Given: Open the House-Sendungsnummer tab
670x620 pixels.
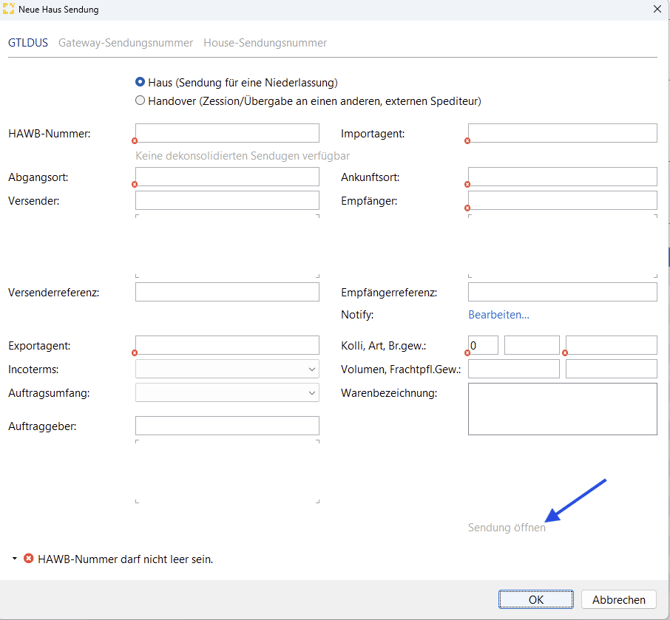Looking at the screenshot, I should pos(265,43).
